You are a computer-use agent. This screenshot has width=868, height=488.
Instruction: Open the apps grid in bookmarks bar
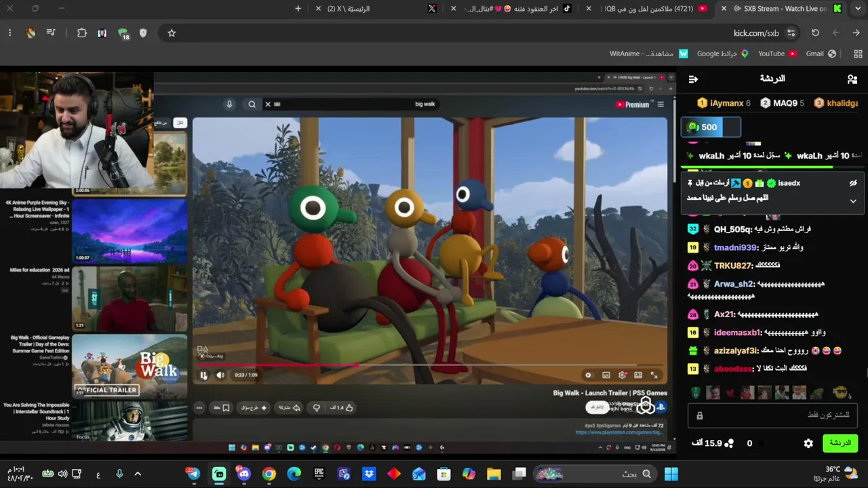pyautogui.click(x=858, y=54)
